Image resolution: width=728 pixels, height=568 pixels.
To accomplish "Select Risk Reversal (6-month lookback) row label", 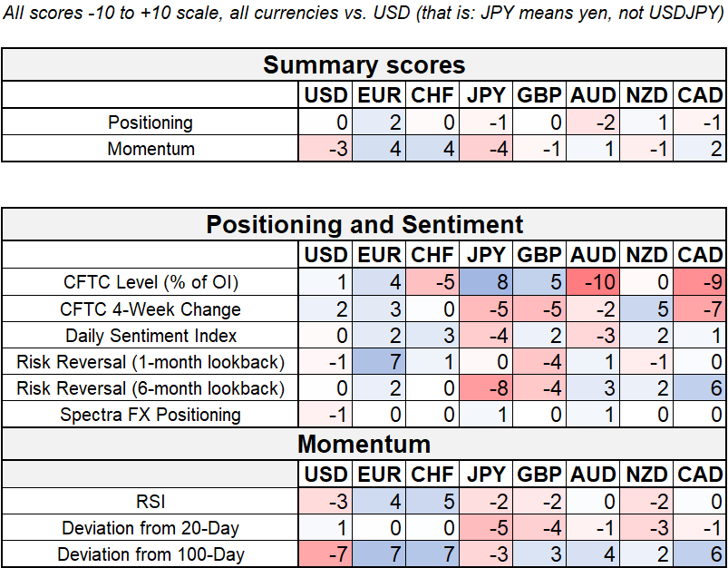I will (x=151, y=388).
